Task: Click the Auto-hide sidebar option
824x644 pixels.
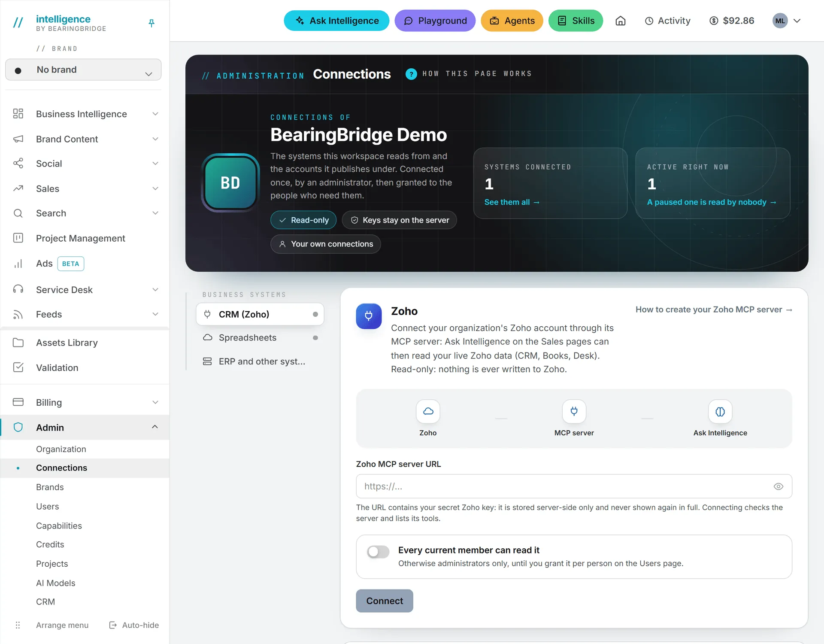Action: pyautogui.click(x=134, y=625)
